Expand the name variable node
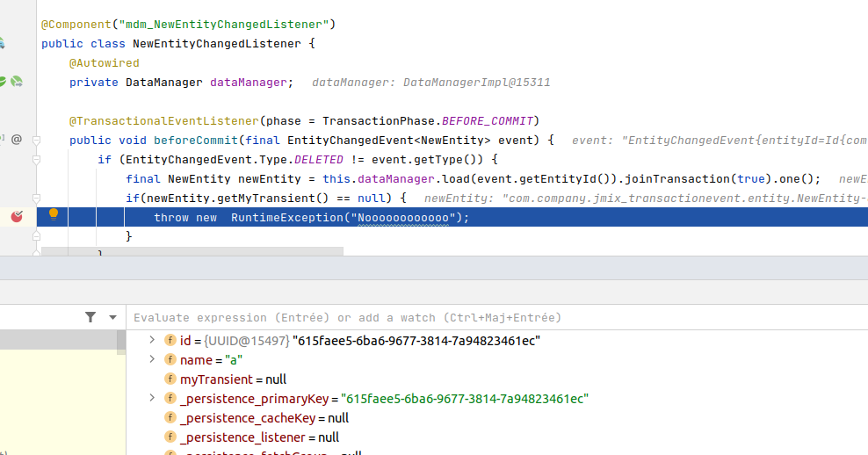 (x=152, y=359)
